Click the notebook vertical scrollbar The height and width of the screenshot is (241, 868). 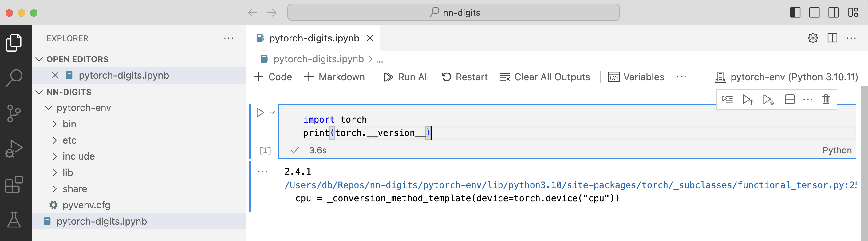coord(864,164)
